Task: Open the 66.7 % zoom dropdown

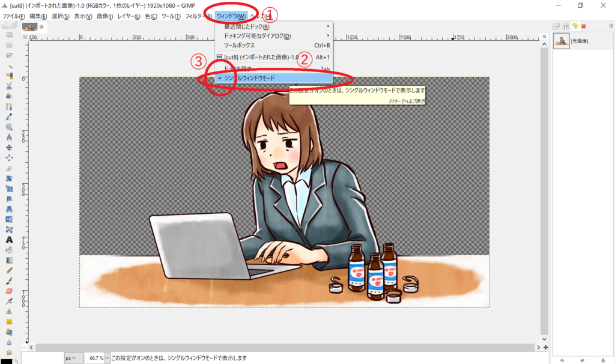Action: (x=107, y=358)
